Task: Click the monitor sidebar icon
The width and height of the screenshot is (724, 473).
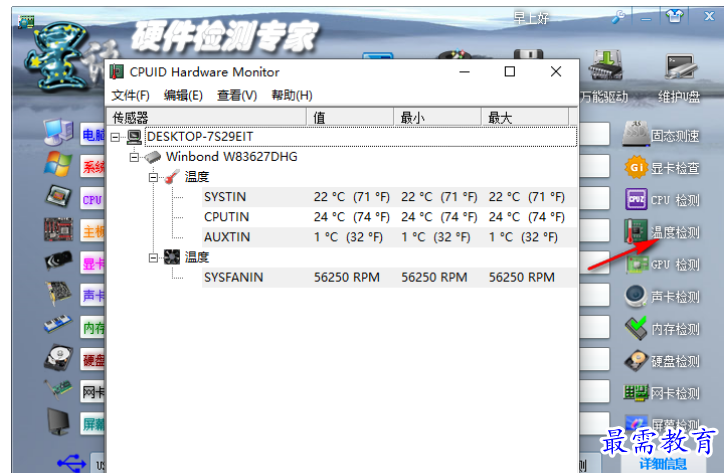Action: pos(59,421)
